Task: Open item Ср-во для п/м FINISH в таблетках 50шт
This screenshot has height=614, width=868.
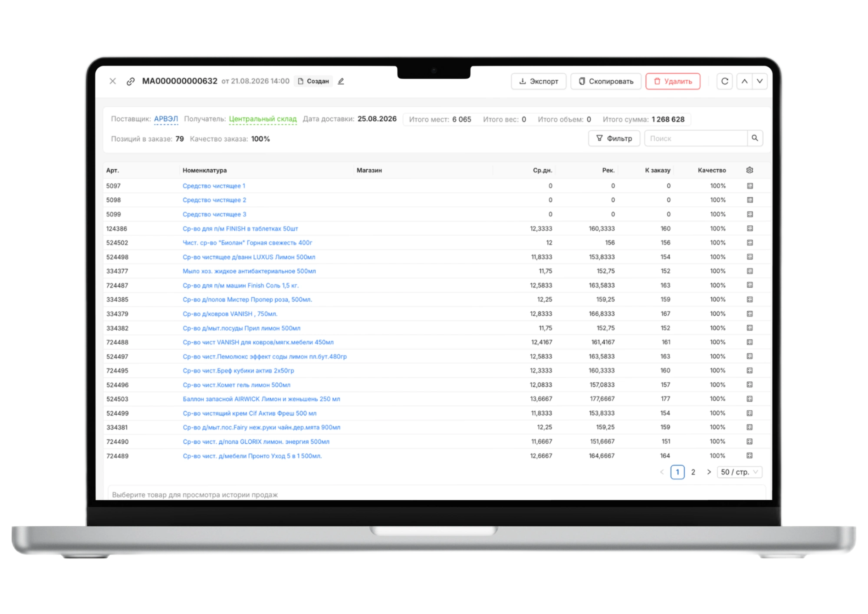Action: (x=240, y=228)
